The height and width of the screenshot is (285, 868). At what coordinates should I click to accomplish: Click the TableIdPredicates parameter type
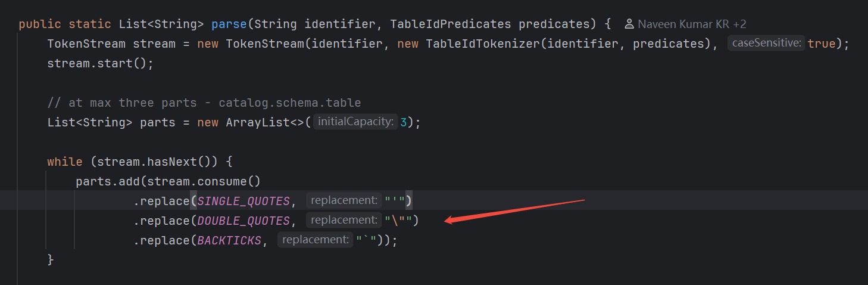point(451,24)
